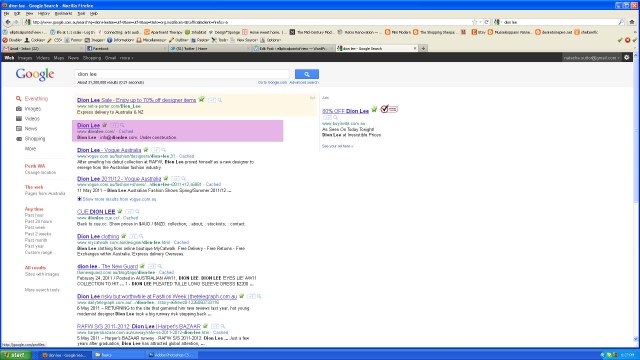Click the blue Google search button

[307, 74]
